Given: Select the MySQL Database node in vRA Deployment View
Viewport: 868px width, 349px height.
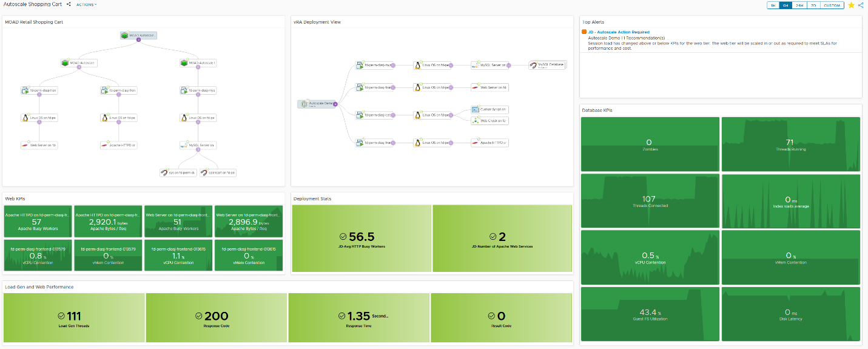Looking at the screenshot, I should (547, 65).
